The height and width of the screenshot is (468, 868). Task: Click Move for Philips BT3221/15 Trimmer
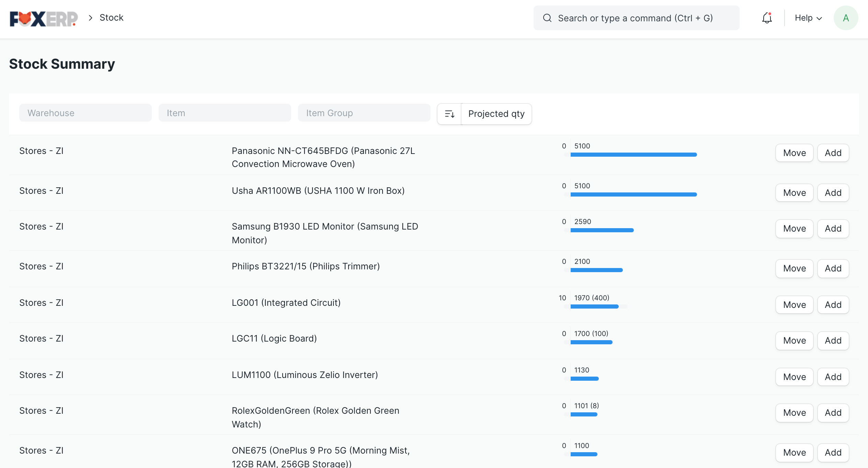[795, 268]
